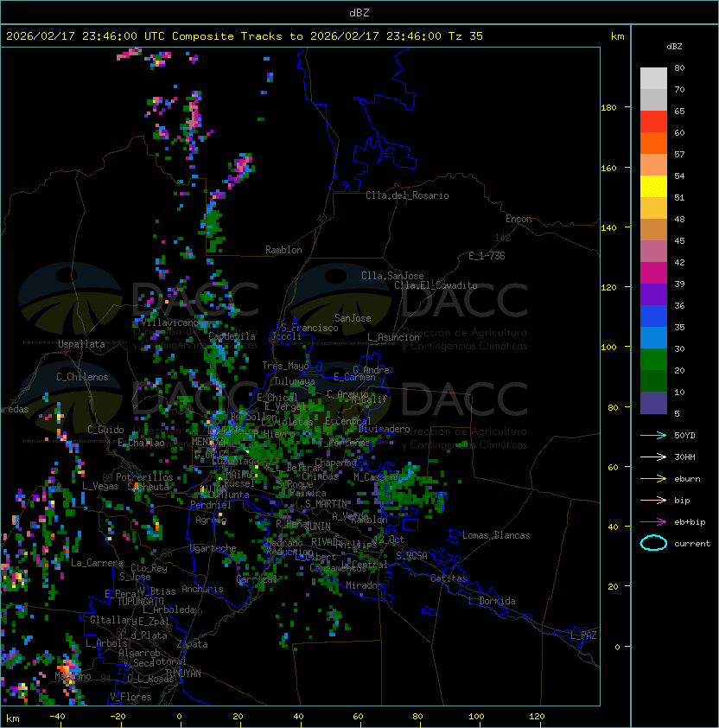Click the 50YD legend label

point(684,436)
